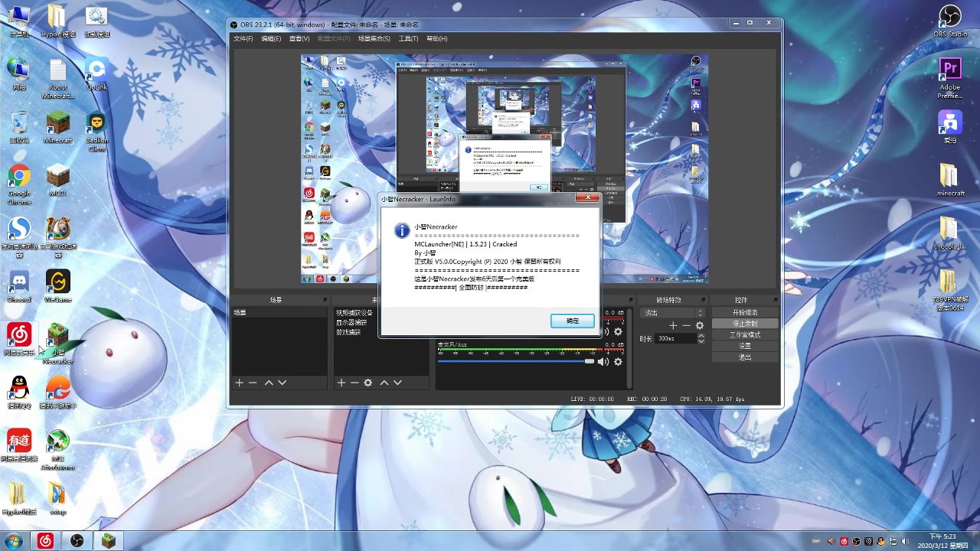Open 麦克风/Aux audio settings gear
This screenshot has height=551, width=980.
pos(618,361)
